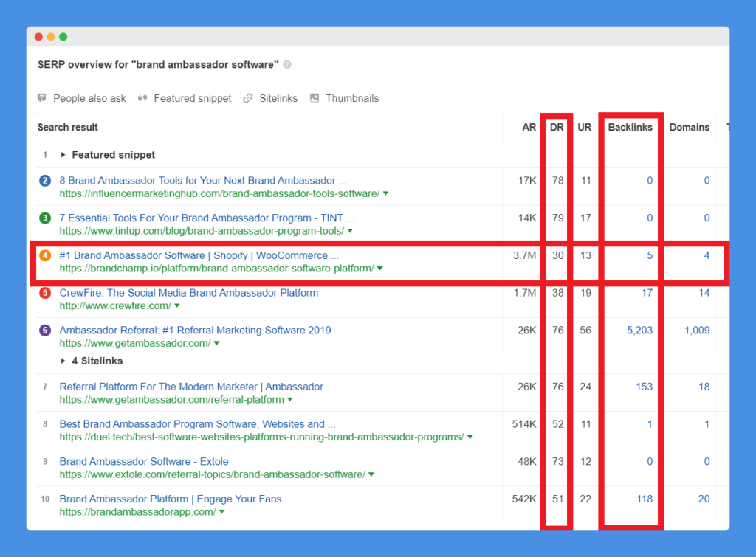Click the DR value 79 for TINT row

[x=558, y=218]
